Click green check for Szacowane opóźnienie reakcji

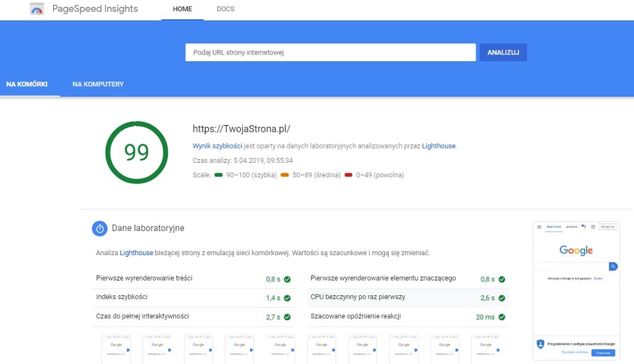point(502,317)
